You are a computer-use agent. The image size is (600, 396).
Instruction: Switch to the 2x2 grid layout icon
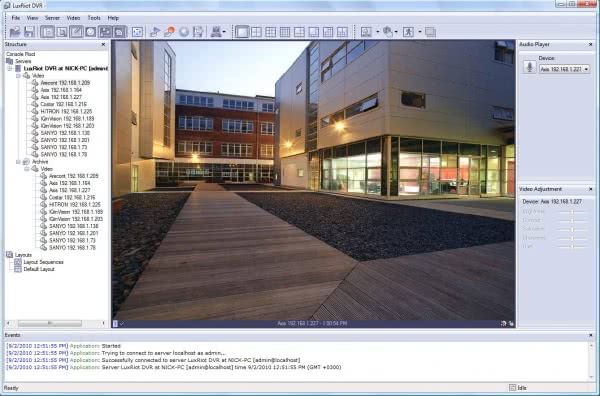[x=256, y=32]
